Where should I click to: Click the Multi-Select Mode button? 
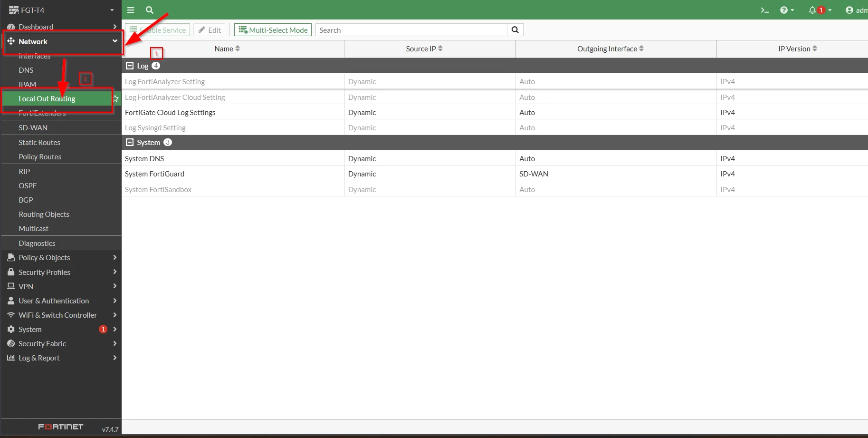[x=273, y=30]
